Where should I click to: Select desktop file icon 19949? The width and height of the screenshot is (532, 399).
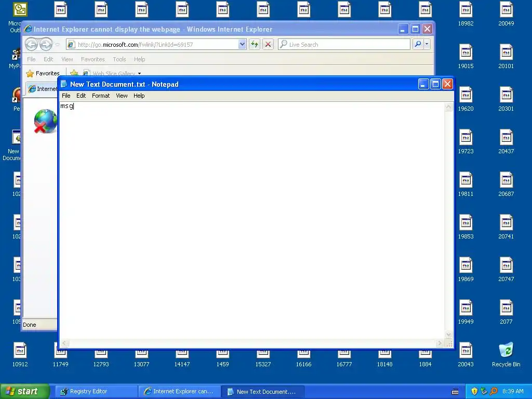(x=465, y=312)
